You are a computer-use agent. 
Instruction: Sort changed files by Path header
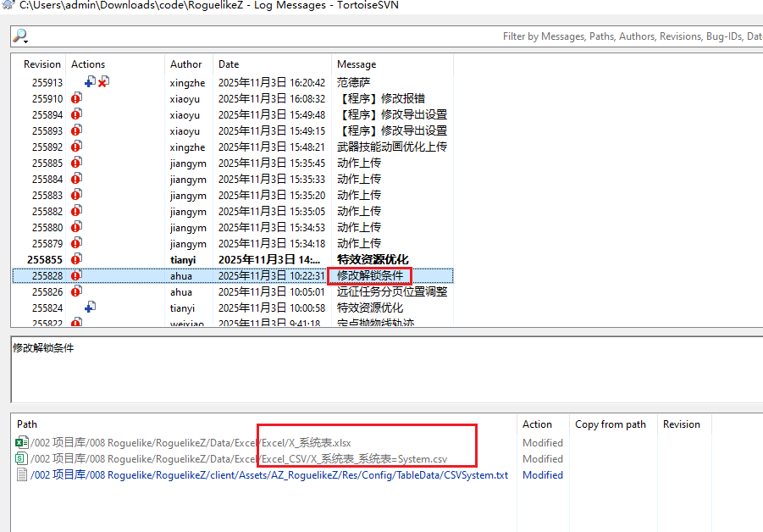tap(27, 424)
